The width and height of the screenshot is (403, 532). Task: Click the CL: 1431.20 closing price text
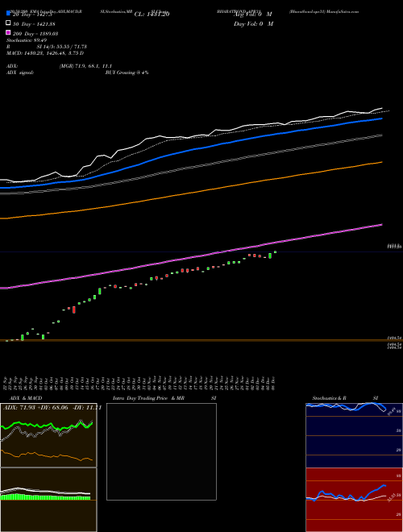pos(152,15)
